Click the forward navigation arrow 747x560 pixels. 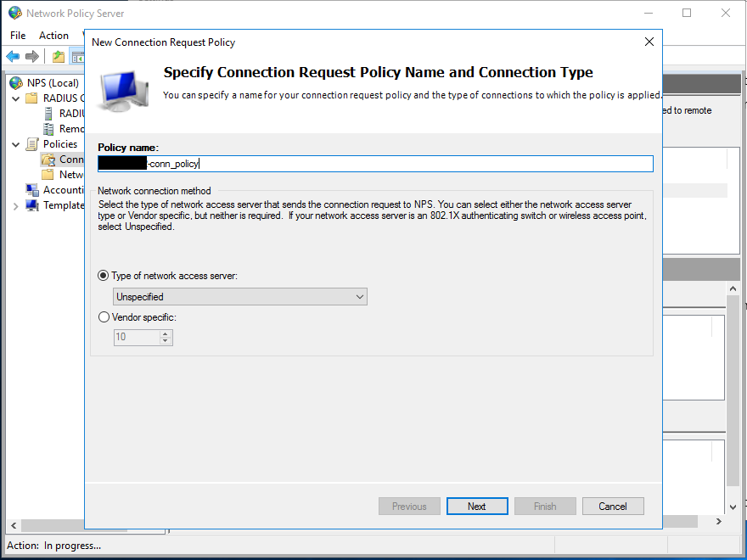tap(32, 57)
